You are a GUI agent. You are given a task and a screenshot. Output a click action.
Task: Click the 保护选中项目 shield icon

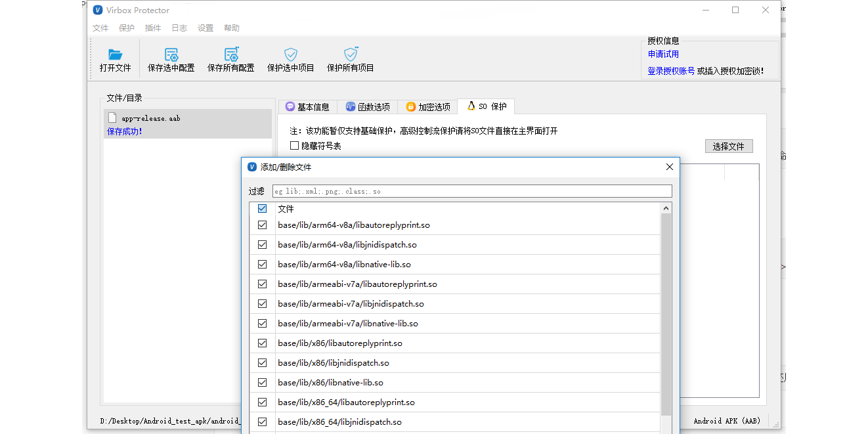pyautogui.click(x=290, y=55)
